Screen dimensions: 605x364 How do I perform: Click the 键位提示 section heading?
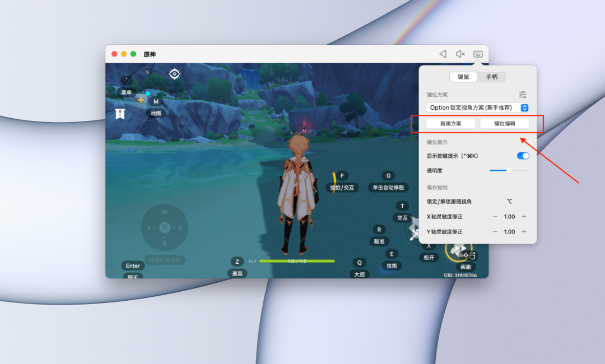[437, 142]
